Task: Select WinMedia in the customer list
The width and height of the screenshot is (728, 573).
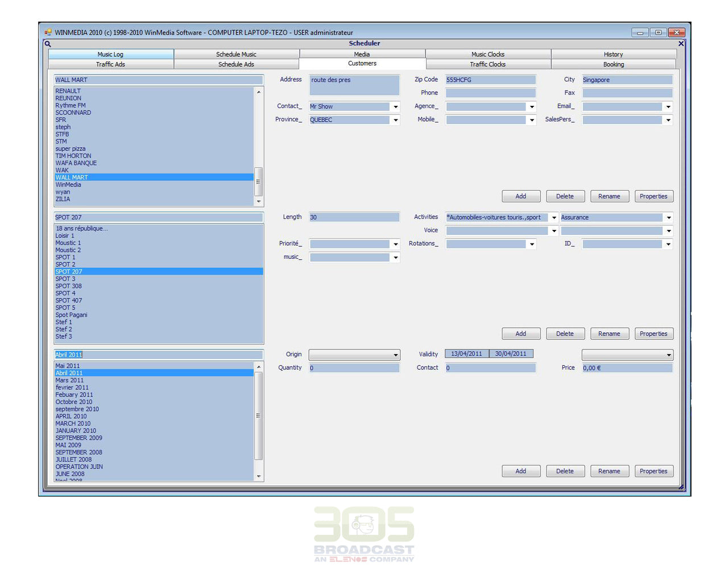Action: [68, 185]
